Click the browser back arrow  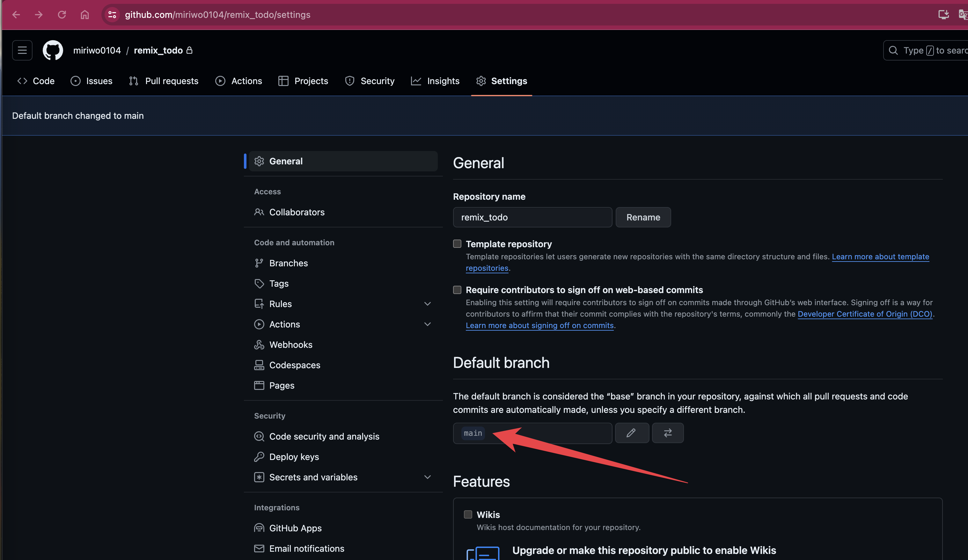[16, 15]
